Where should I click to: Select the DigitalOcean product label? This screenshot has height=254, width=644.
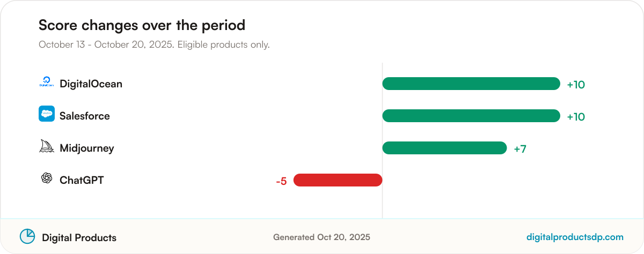pyautogui.click(x=91, y=84)
